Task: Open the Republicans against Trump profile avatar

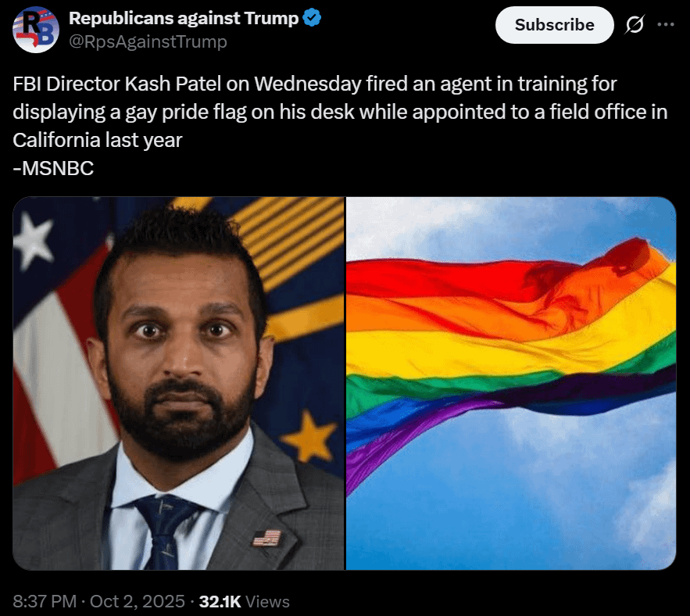Action: 36,30
